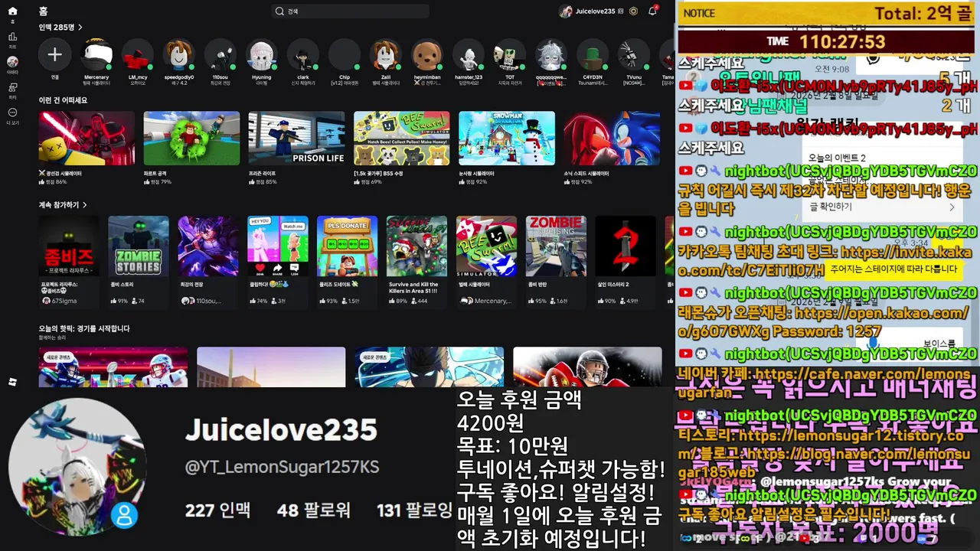Open friend TVunu's avatar

pyautogui.click(x=634, y=55)
